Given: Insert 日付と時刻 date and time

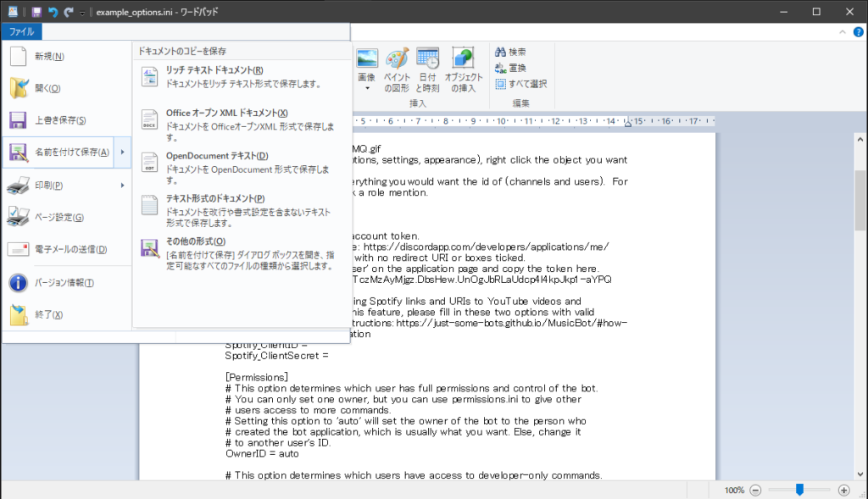Looking at the screenshot, I should click(427, 70).
